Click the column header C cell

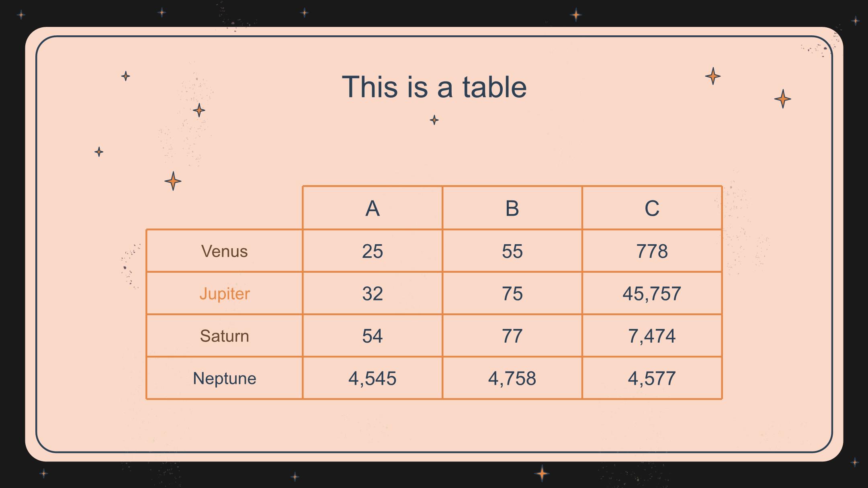(x=652, y=208)
